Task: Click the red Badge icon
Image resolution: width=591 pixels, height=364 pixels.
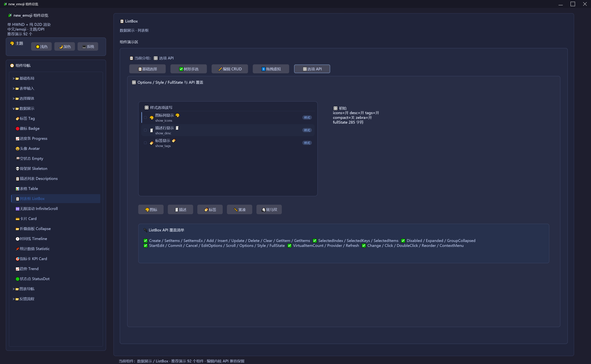Action: (17, 129)
